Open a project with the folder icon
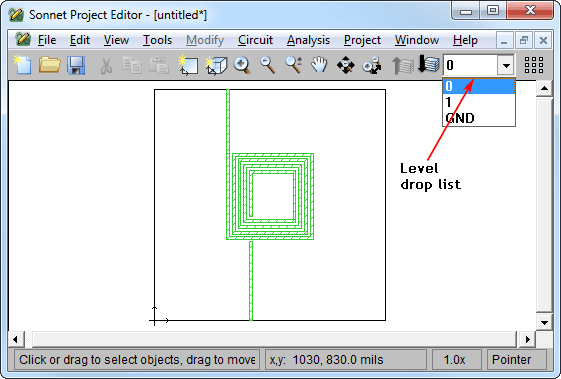 (x=49, y=65)
